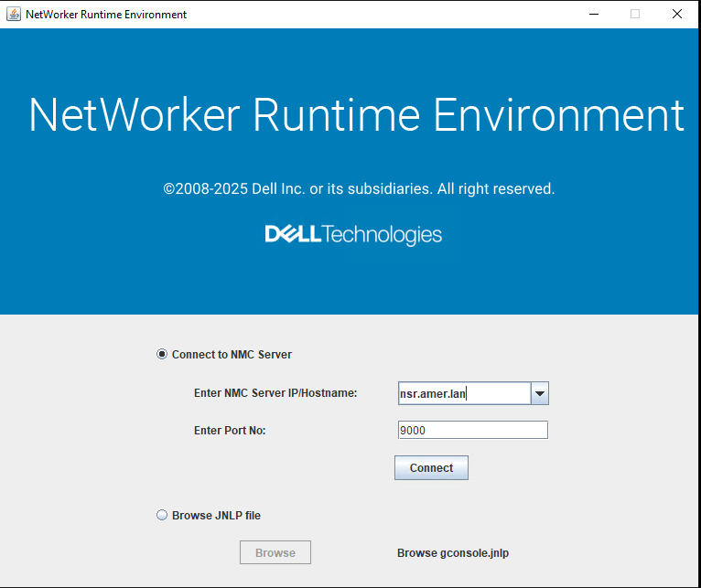Open the NMC Server hostname dropdown arrow
This screenshot has height=588, width=701.
tap(540, 393)
